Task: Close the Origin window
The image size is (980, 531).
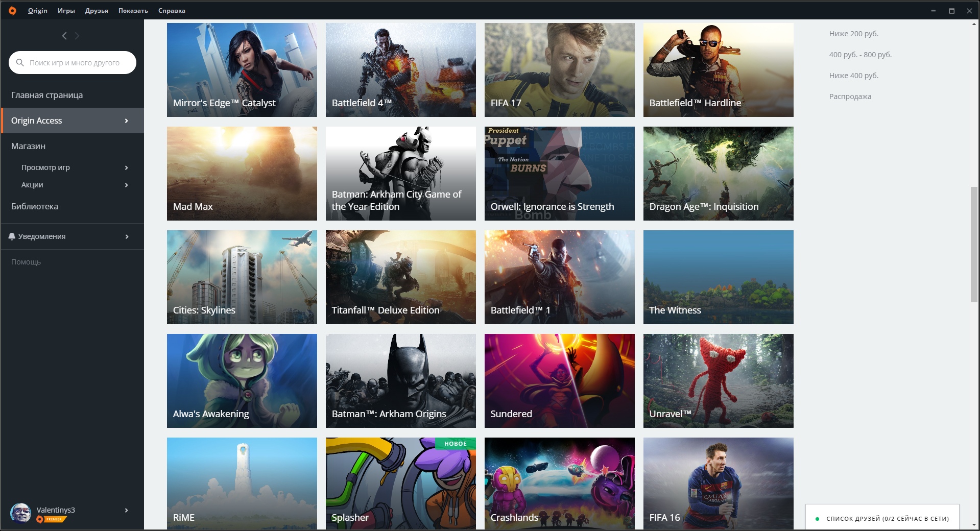Action: pyautogui.click(x=969, y=11)
